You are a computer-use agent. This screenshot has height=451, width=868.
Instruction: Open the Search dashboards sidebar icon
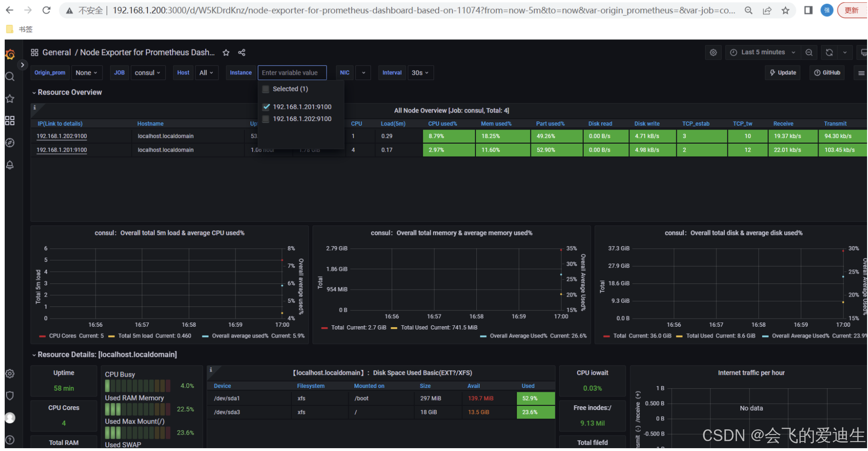pyautogui.click(x=10, y=77)
